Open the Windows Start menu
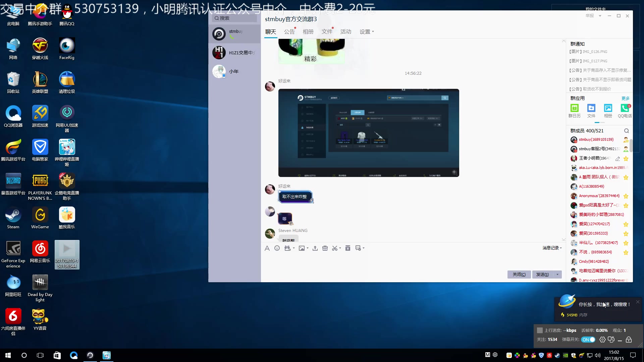Viewport: 644px width, 362px height. (8, 355)
